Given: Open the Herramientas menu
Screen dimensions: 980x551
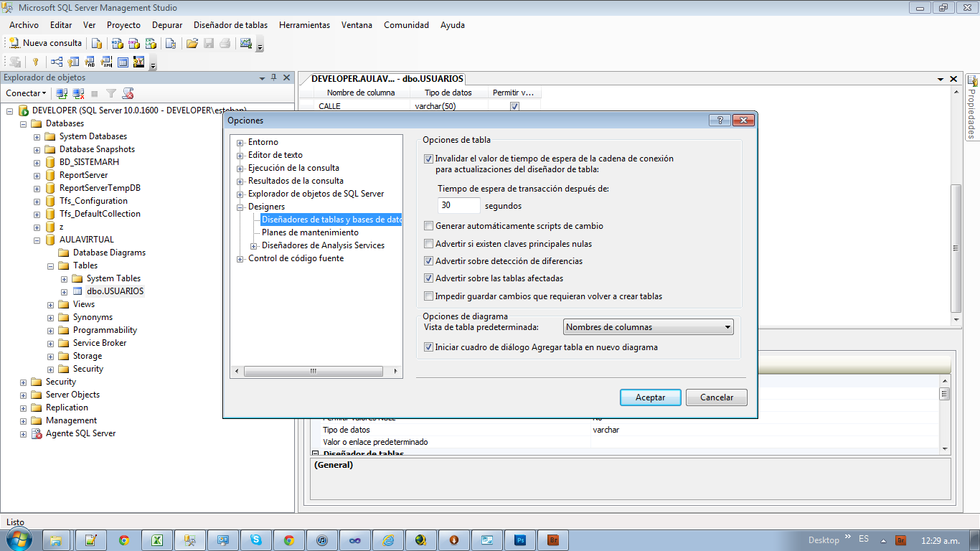Looking at the screenshot, I should (x=304, y=24).
